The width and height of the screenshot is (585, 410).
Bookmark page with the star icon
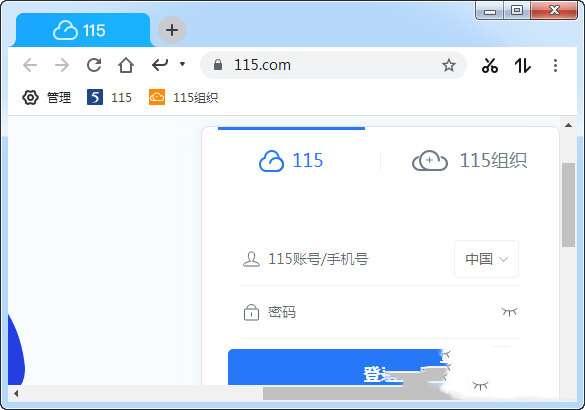[x=449, y=65]
